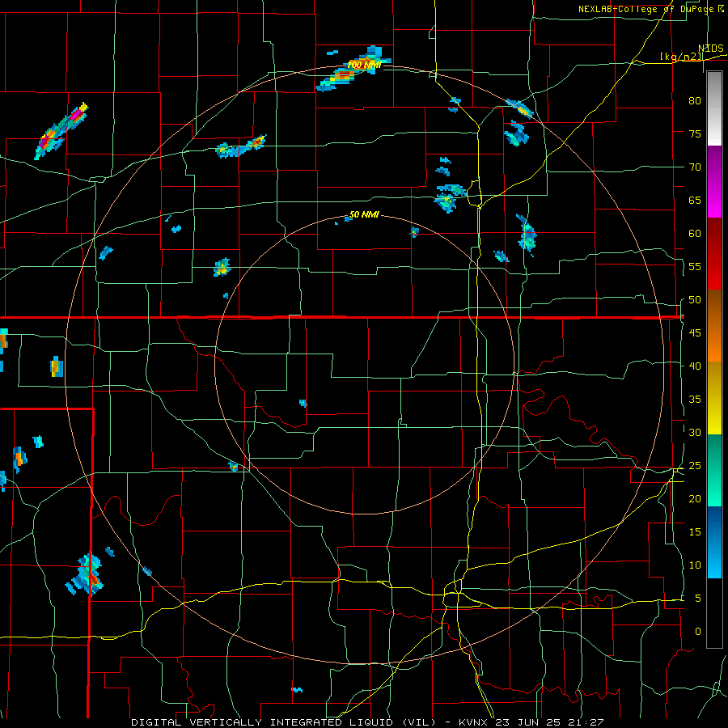Click the storm cell beside the 100 NMI label

353,70
